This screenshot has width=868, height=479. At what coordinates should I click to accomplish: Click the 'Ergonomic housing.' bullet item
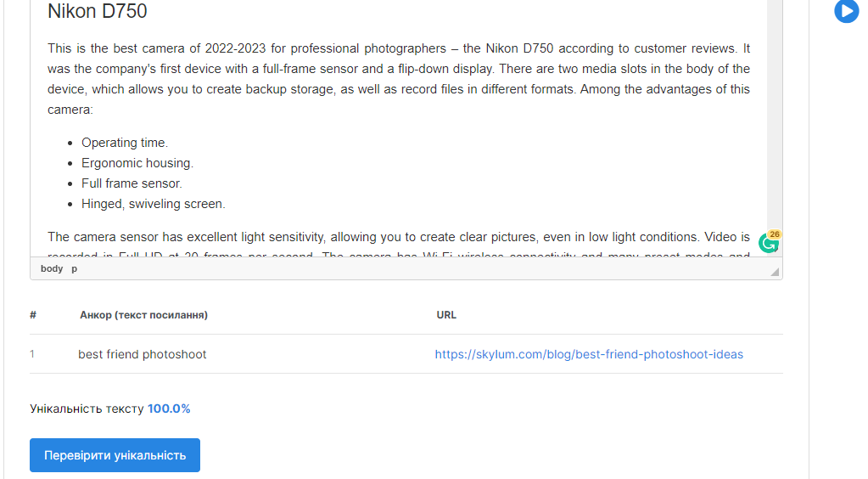pos(137,163)
